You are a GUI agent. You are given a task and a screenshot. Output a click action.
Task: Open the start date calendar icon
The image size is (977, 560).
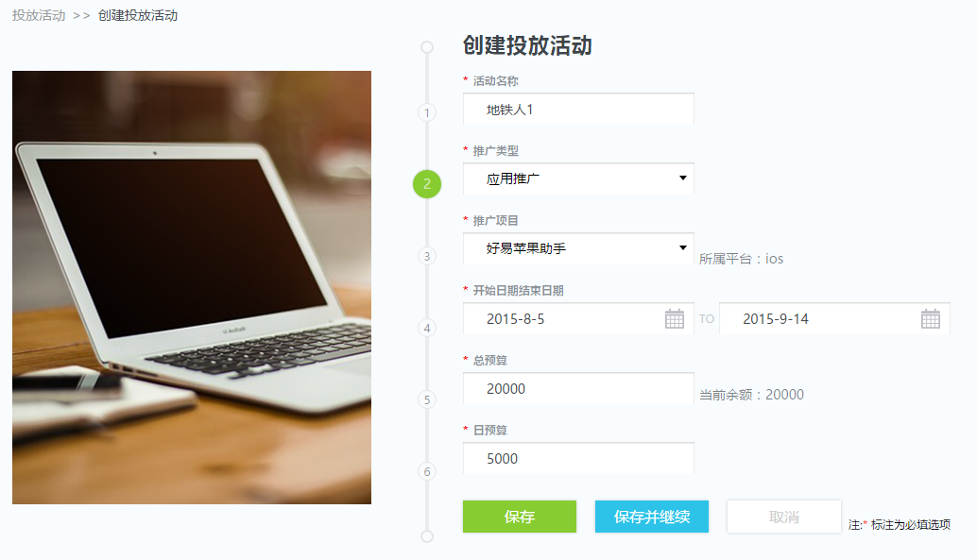[x=675, y=318]
